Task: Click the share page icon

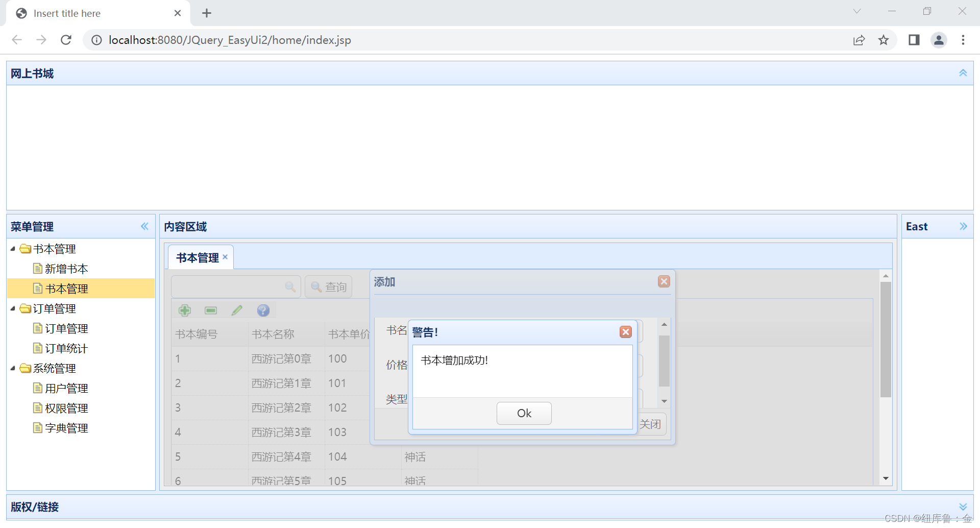Action: point(859,40)
